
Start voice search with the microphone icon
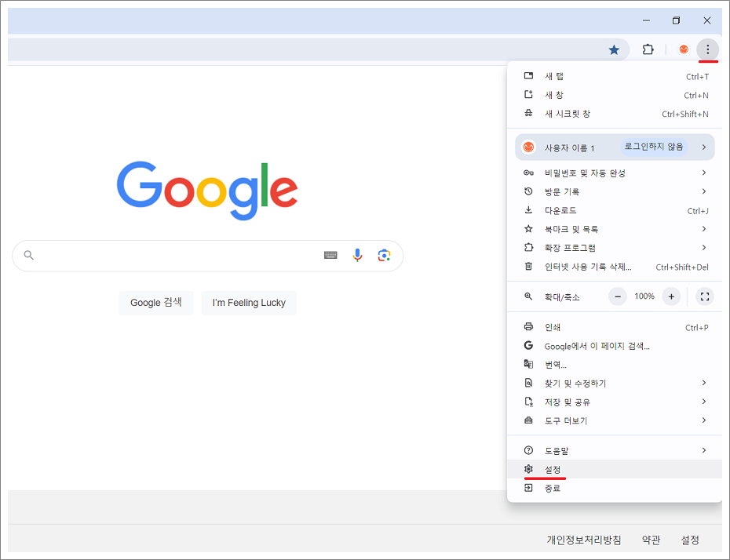[357, 255]
